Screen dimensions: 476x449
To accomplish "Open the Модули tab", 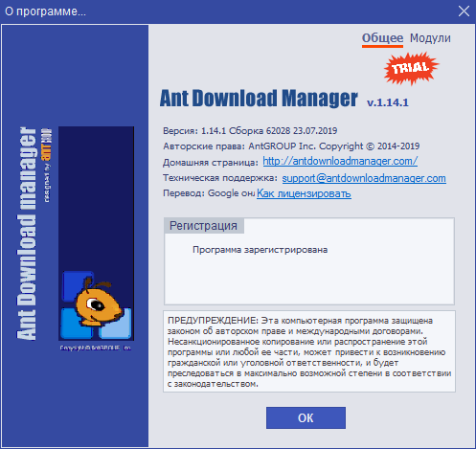I will coord(430,38).
